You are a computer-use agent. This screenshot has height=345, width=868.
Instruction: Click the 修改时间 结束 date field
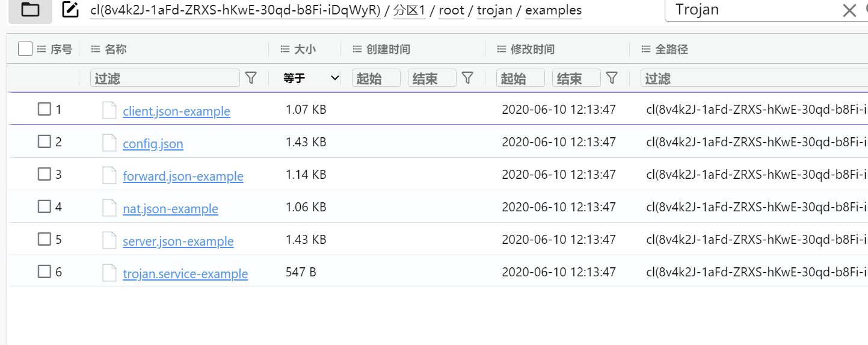(x=576, y=78)
